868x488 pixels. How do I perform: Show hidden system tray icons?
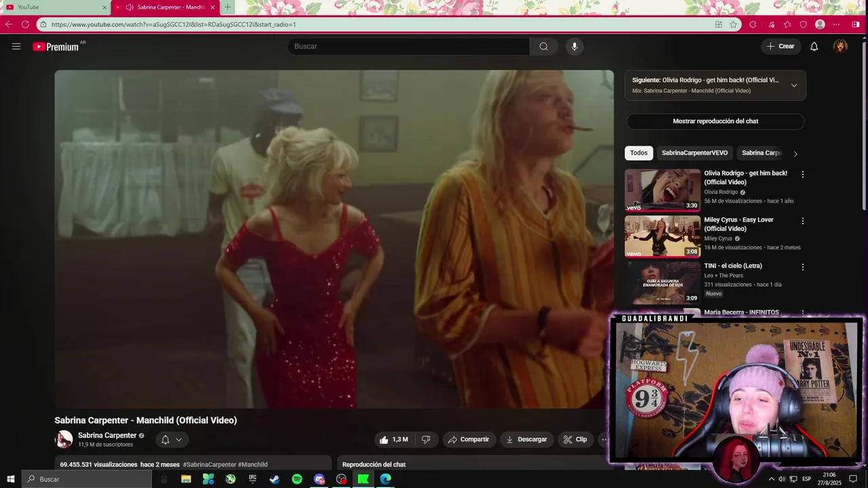[771, 479]
